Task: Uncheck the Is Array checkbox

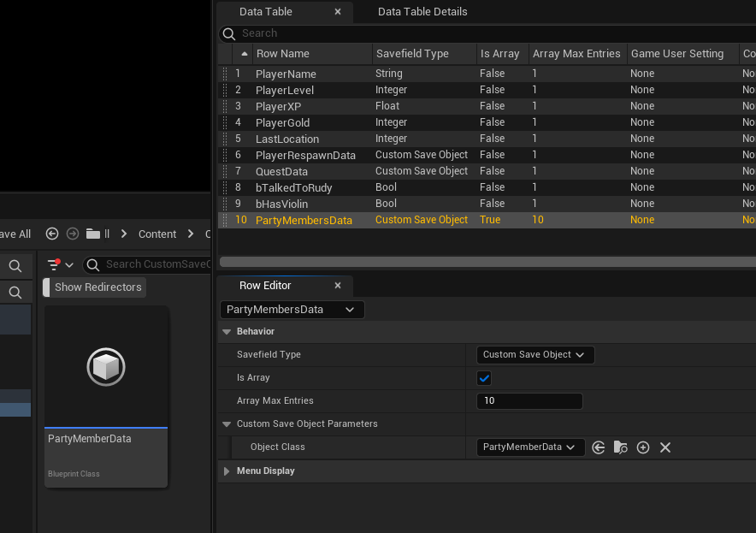Action: point(484,378)
